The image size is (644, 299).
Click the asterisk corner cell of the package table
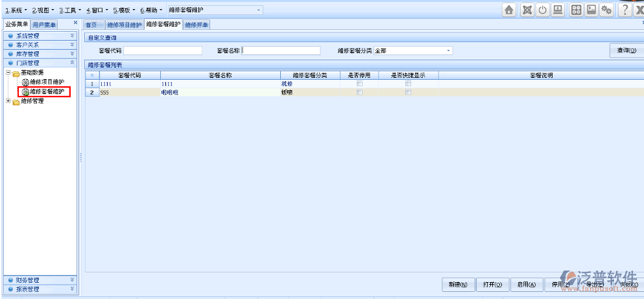[92, 75]
